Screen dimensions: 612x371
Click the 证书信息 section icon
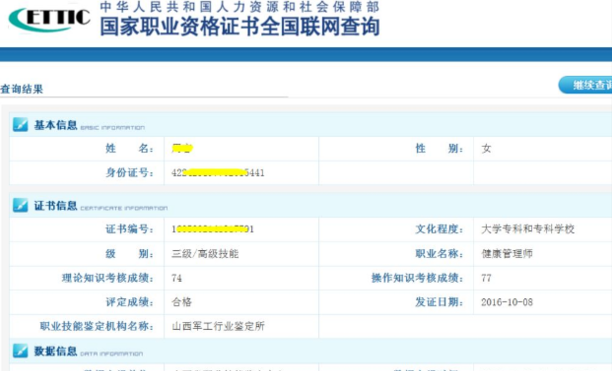pos(20,205)
